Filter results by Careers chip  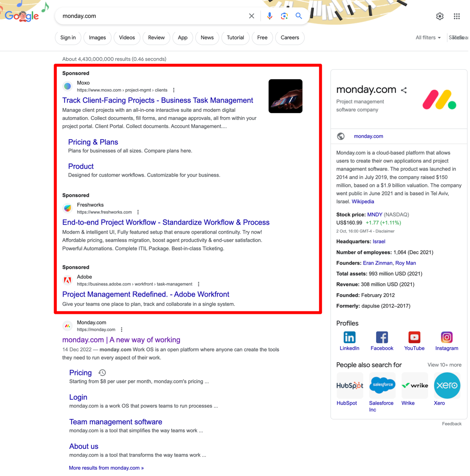pyautogui.click(x=290, y=38)
